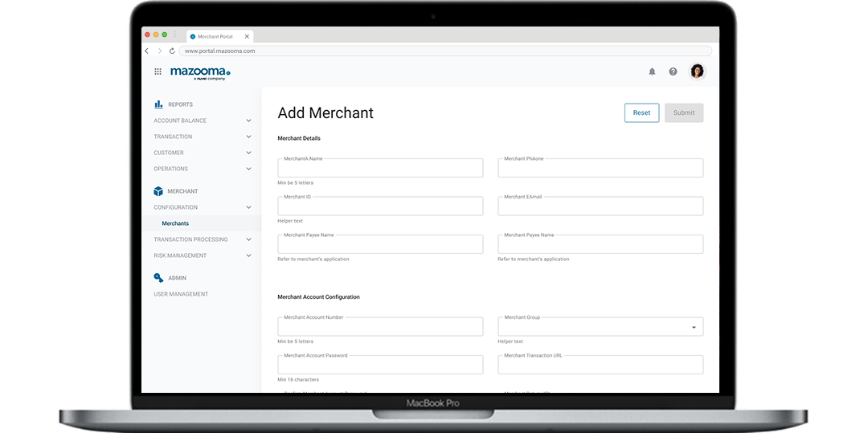Click the Admin key icon

click(x=158, y=278)
